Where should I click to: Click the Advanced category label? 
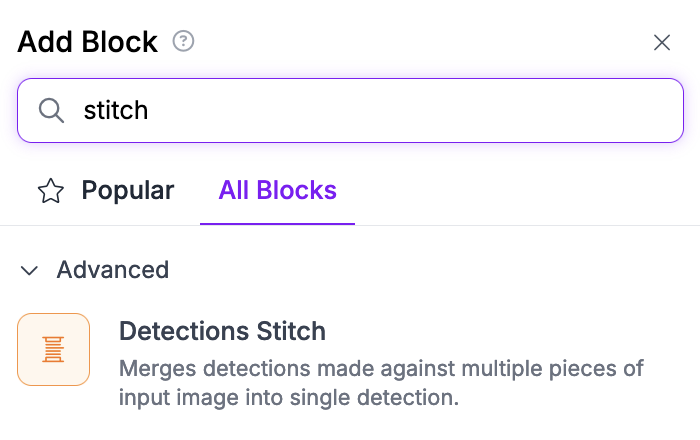[112, 270]
